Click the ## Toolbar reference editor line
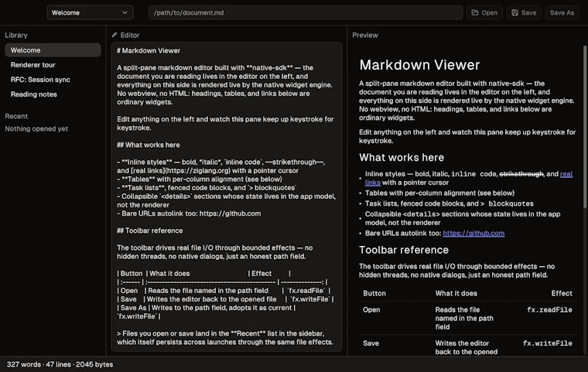 point(149,230)
